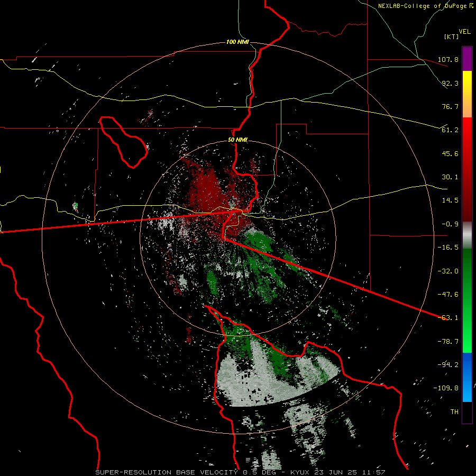Viewport: 476px width, 476px height.
Task: Click the -0.9 velocity scale value
Action: (450, 224)
